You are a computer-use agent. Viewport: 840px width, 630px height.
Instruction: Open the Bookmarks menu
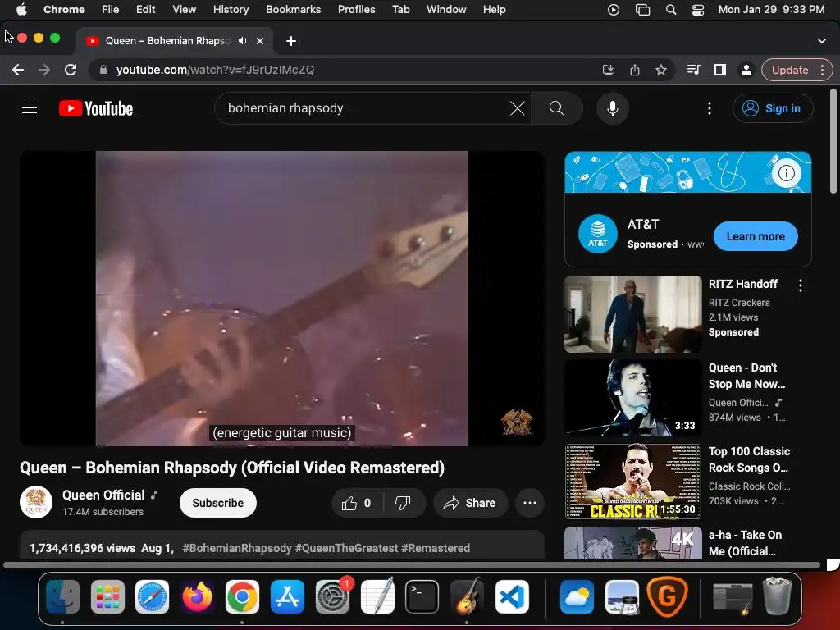[x=293, y=9]
